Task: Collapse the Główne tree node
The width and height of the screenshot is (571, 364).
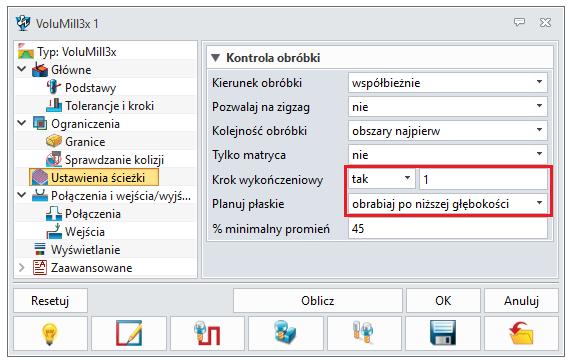Action: tap(22, 69)
